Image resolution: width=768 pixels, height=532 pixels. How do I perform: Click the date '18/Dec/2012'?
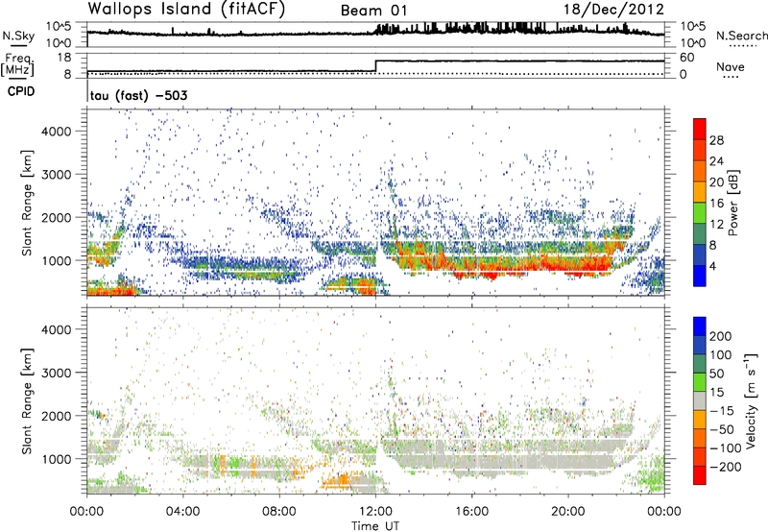pyautogui.click(x=613, y=10)
